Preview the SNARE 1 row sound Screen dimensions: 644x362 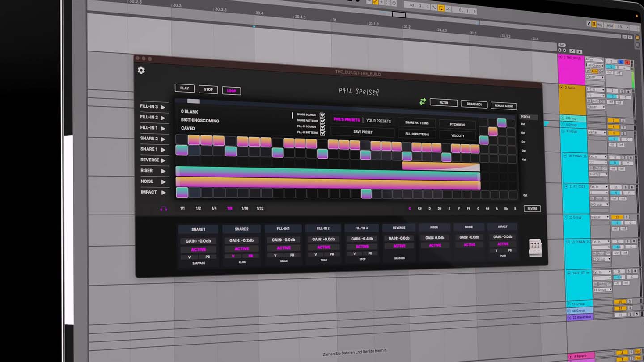tap(163, 150)
